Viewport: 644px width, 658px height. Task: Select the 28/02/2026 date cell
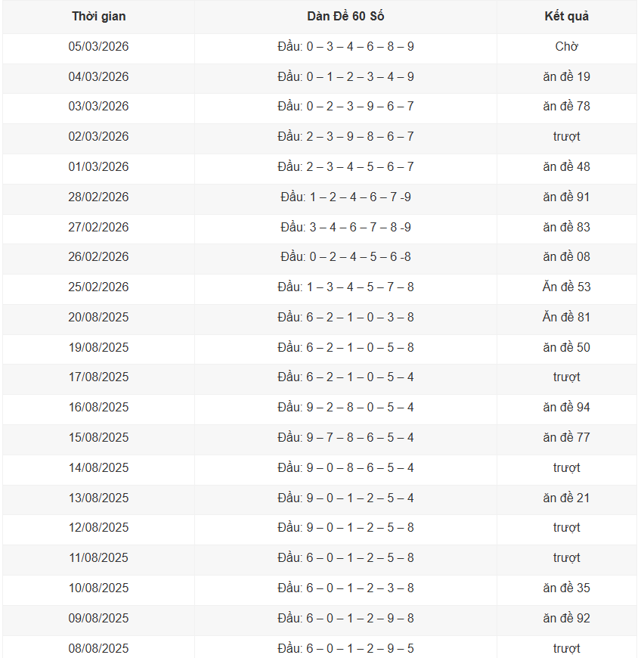(x=99, y=197)
